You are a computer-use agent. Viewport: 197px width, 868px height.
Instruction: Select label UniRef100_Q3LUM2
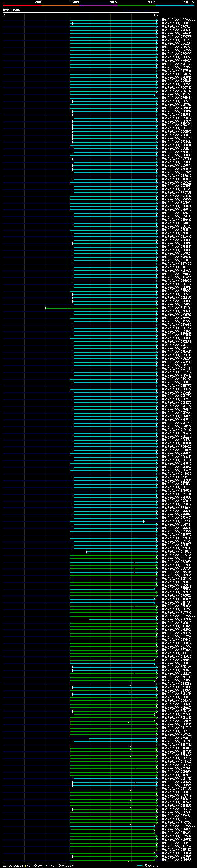click(x=176, y=111)
